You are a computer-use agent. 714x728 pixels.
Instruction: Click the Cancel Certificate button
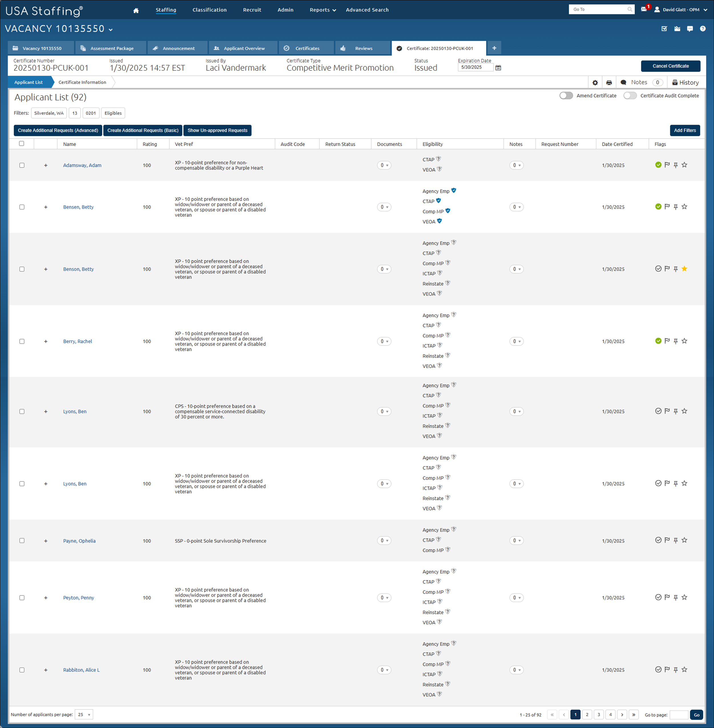pyautogui.click(x=671, y=66)
